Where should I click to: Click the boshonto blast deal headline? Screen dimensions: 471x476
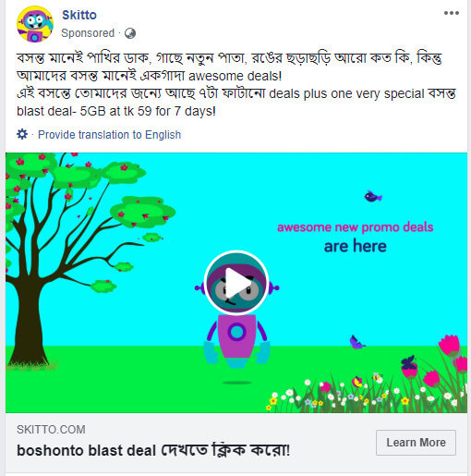153,450
